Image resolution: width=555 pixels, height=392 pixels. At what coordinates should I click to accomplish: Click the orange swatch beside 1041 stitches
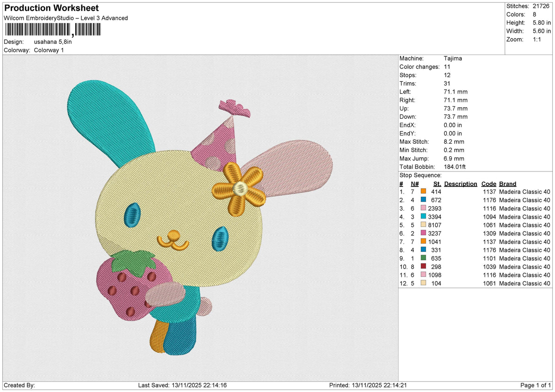click(423, 242)
